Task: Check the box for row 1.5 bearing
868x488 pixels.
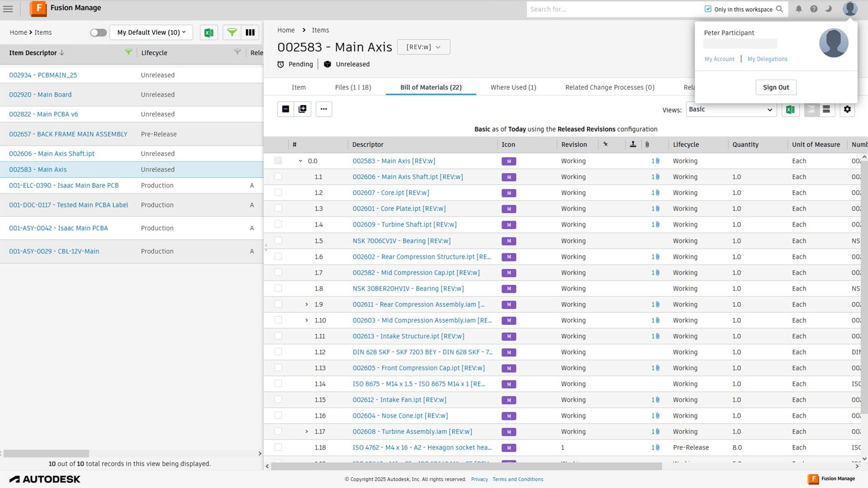Action: click(x=278, y=240)
